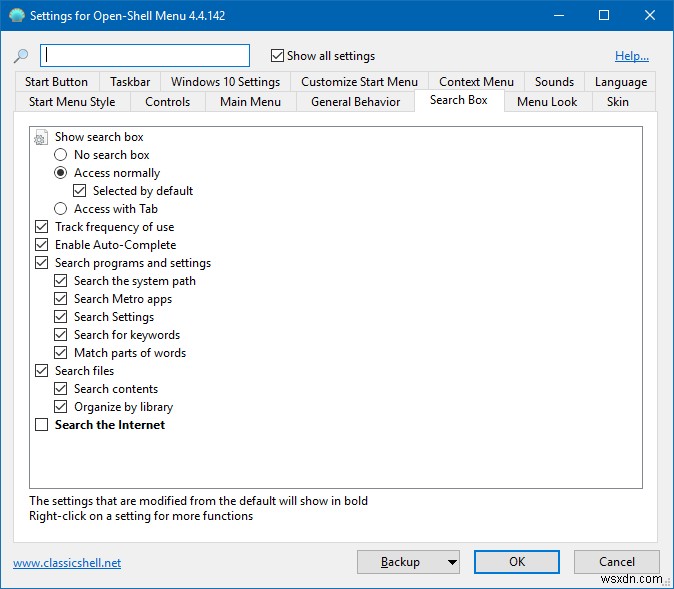Switch to the Start Button tab

[56, 82]
